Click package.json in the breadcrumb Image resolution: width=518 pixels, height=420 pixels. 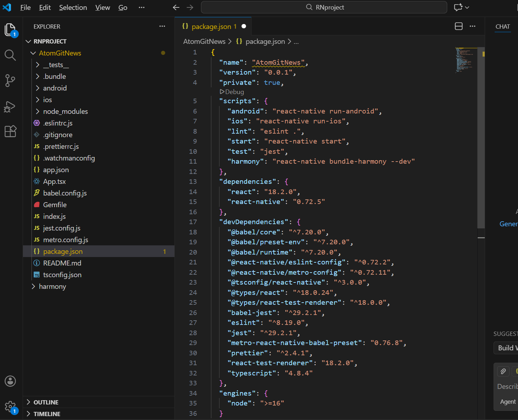(x=265, y=41)
